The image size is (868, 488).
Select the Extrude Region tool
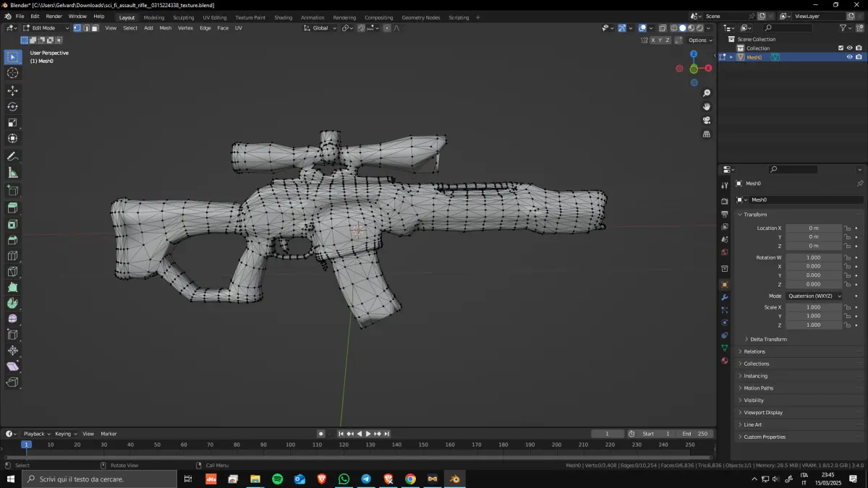pos(13,208)
